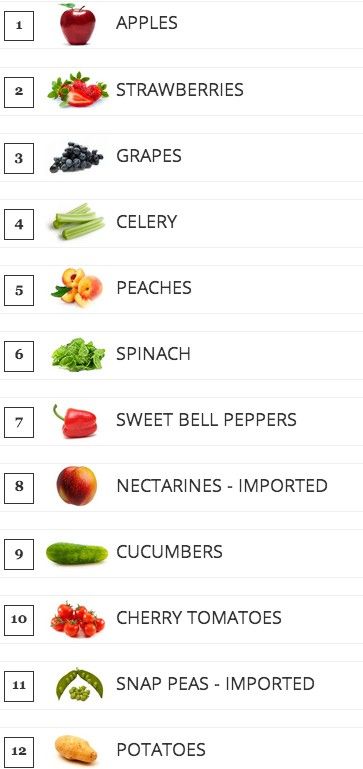
Task: Click the peaches image
Action: click(77, 287)
